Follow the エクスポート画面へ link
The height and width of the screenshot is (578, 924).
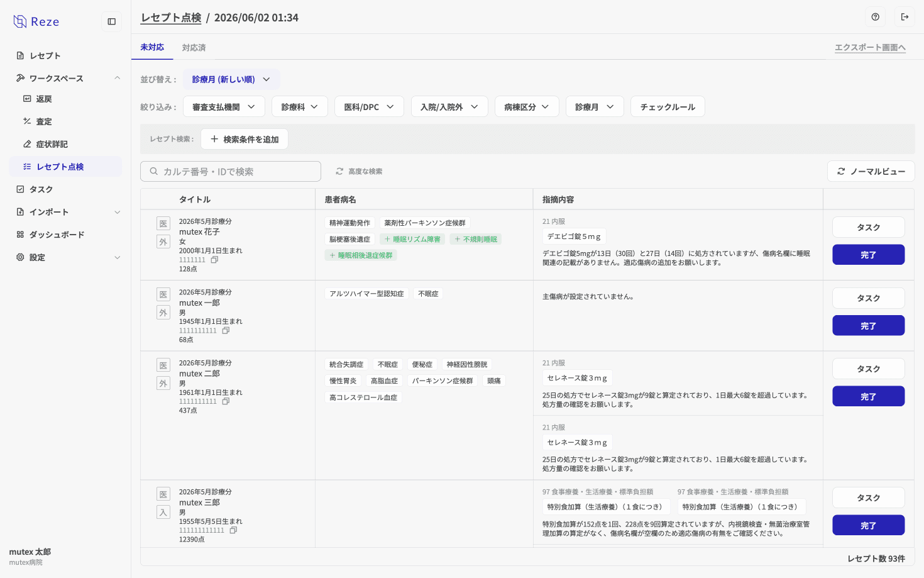click(x=870, y=48)
